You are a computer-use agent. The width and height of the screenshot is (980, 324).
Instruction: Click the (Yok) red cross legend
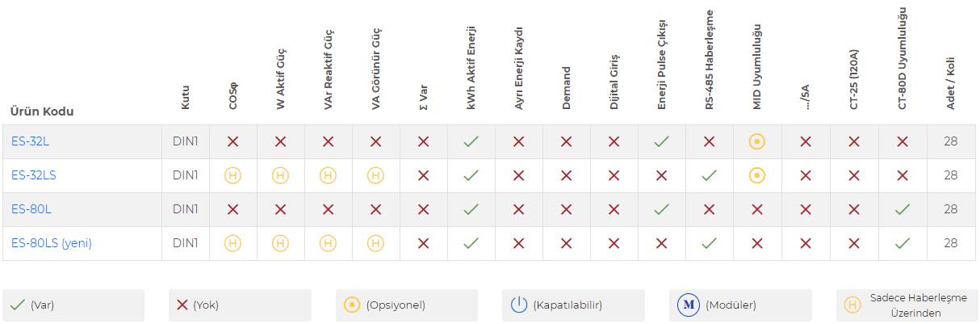(x=182, y=305)
